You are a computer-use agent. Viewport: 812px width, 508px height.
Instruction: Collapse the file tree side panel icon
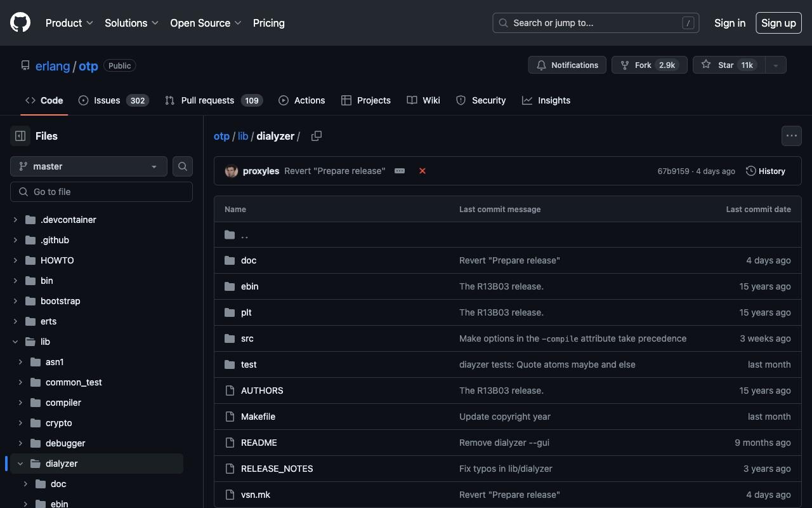(x=20, y=136)
